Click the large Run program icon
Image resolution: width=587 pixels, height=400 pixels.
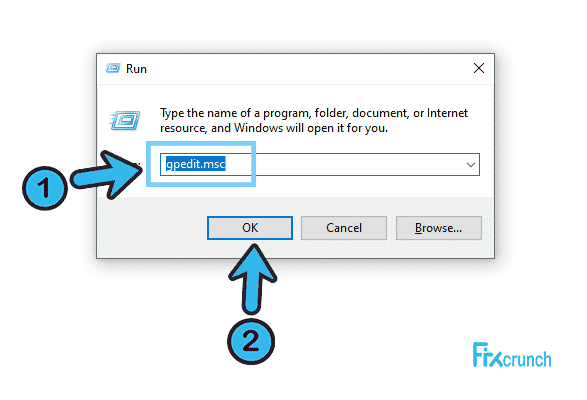point(125,121)
